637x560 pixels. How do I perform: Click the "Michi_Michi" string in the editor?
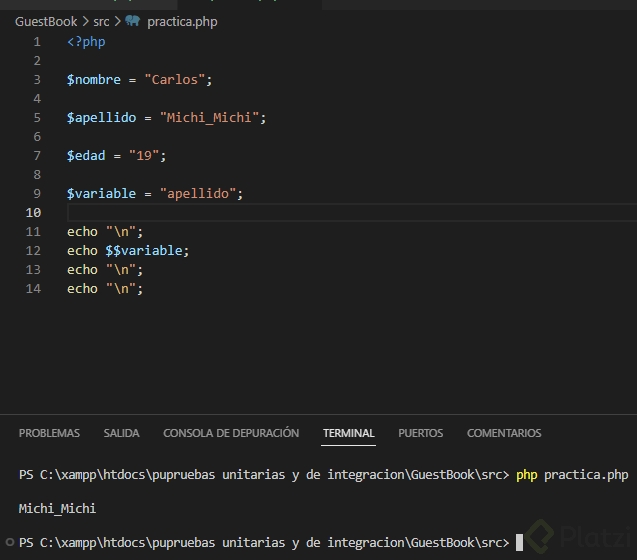pyautogui.click(x=213, y=118)
